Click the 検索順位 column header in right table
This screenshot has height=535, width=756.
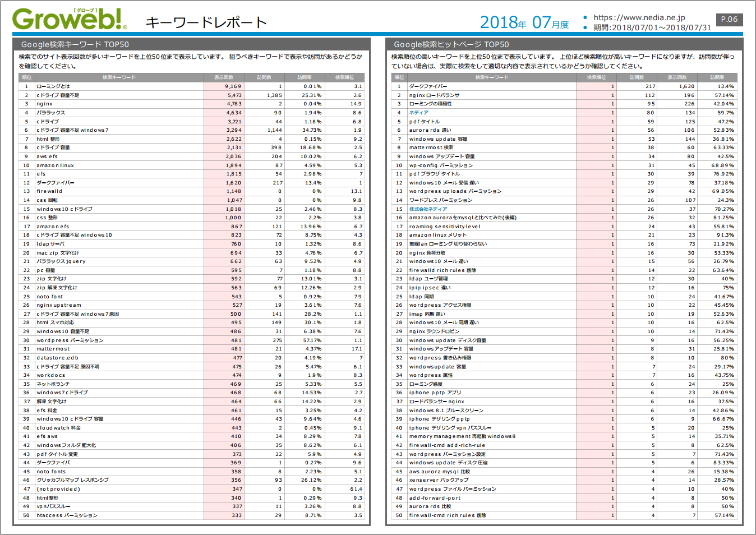pyautogui.click(x=596, y=77)
